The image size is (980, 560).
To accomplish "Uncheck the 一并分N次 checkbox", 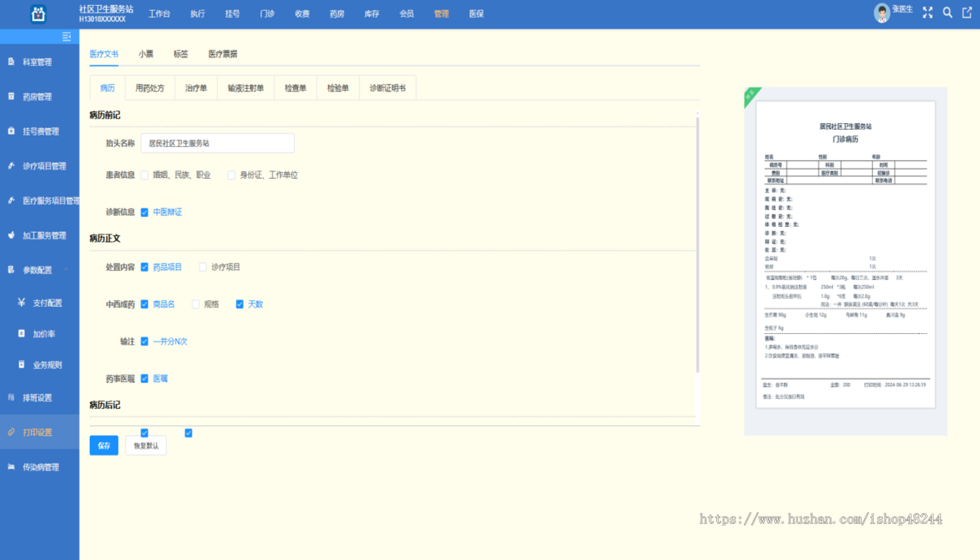I will click(145, 341).
